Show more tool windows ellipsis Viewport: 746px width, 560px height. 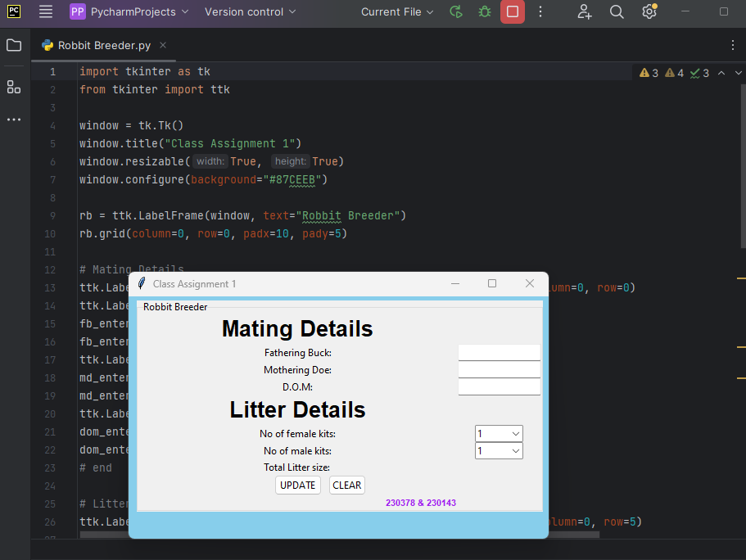14,120
